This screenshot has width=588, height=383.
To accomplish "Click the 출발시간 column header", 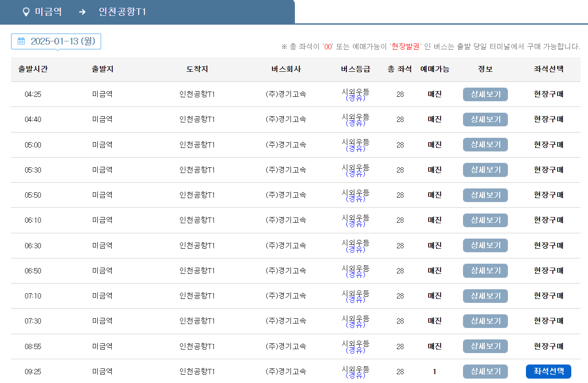I will click(33, 69).
